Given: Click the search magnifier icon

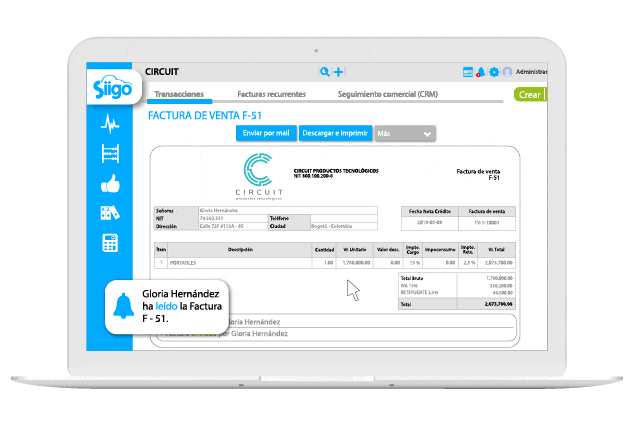Looking at the screenshot, I should [x=324, y=72].
